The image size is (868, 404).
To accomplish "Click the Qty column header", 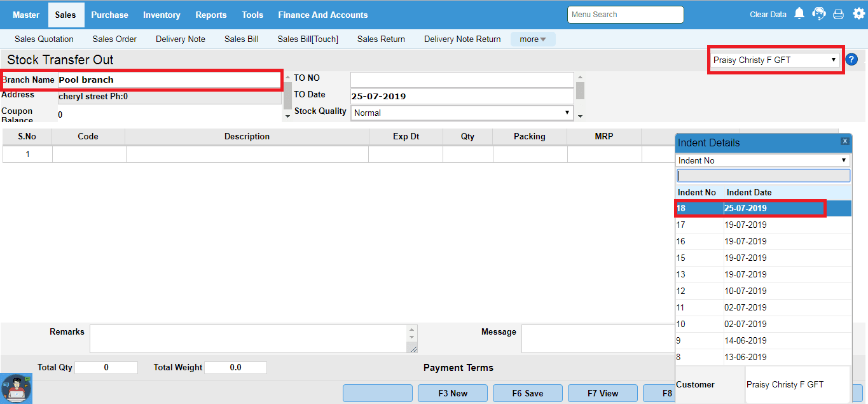I will tap(467, 137).
